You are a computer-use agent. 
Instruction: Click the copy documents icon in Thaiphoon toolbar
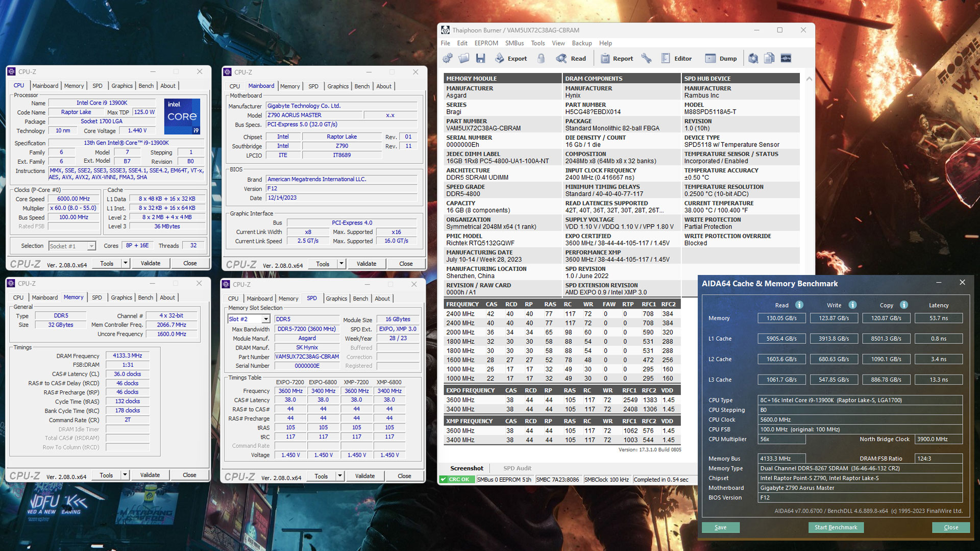click(769, 58)
